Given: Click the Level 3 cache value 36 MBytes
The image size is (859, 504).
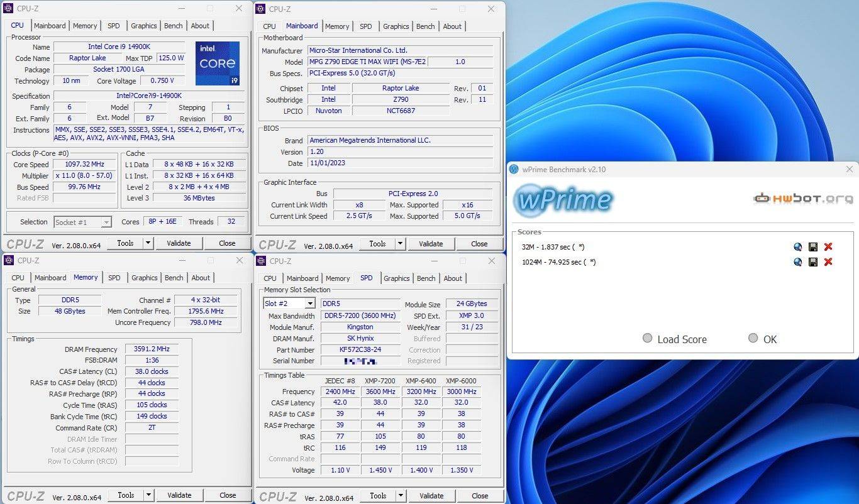Looking at the screenshot, I should click(x=199, y=198).
